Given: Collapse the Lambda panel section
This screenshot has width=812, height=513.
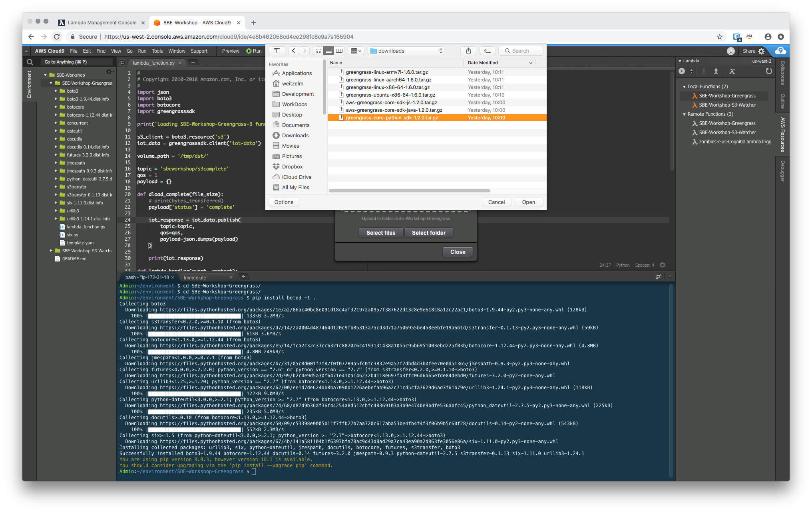Looking at the screenshot, I should coord(680,61).
